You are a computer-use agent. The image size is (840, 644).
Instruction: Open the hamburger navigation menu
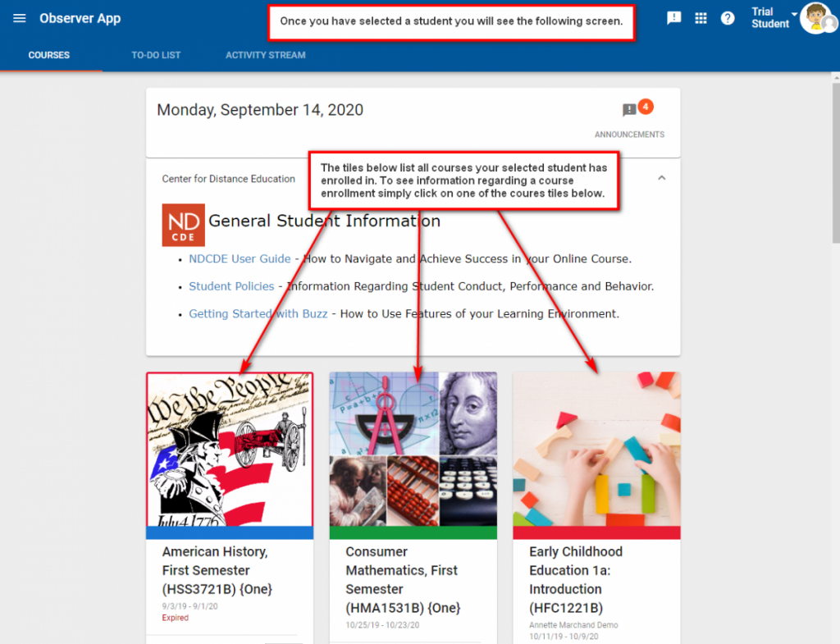coord(20,18)
